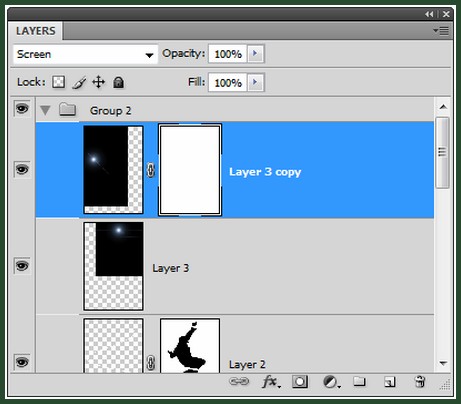
Task: Click the 'Fill:' label
Action: pos(196,82)
